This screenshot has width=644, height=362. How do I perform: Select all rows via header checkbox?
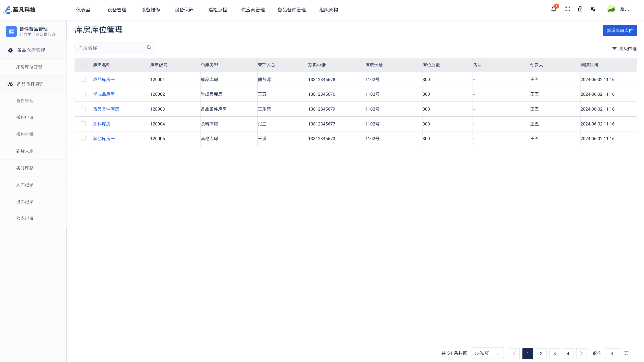[83, 65]
